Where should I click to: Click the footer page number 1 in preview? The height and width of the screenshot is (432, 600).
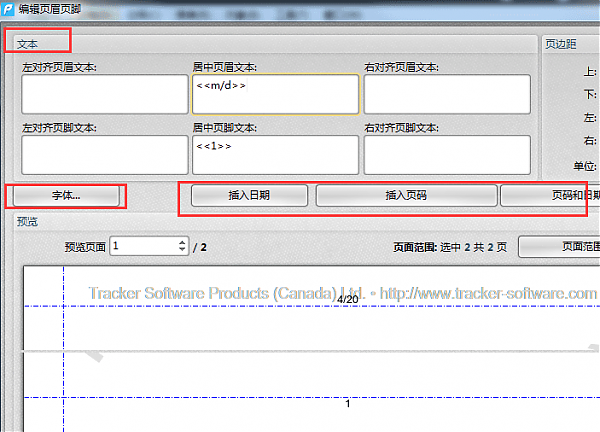tap(347, 404)
